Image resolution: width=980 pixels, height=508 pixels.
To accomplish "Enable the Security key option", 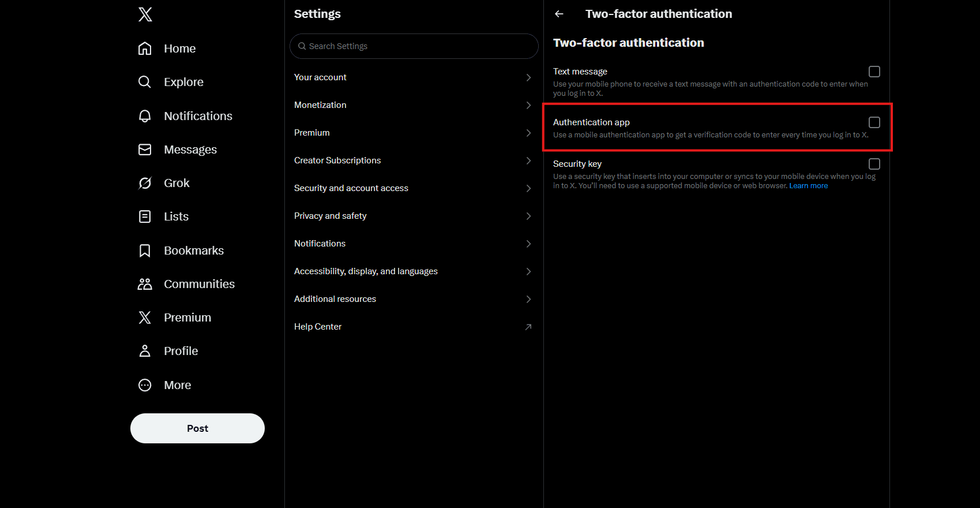I will pos(874,163).
